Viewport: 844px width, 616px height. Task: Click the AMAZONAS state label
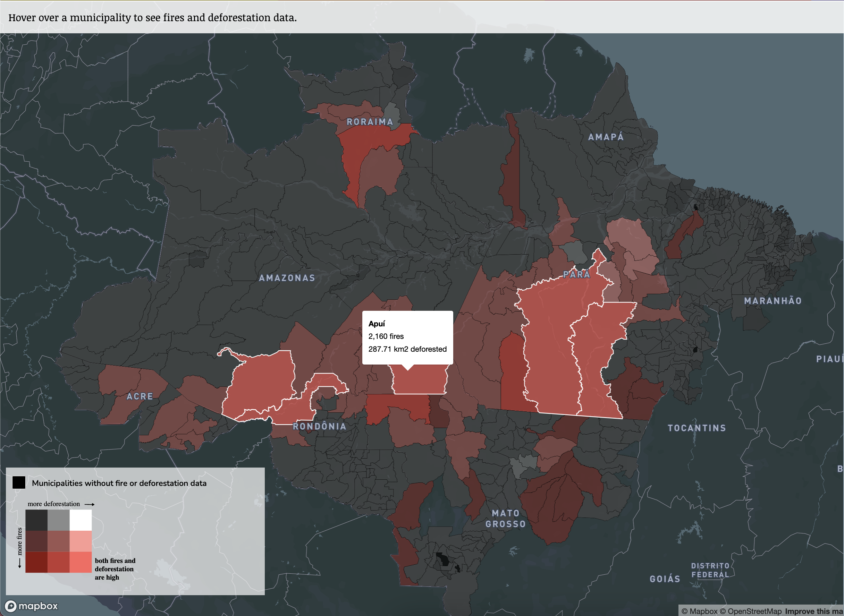click(287, 278)
